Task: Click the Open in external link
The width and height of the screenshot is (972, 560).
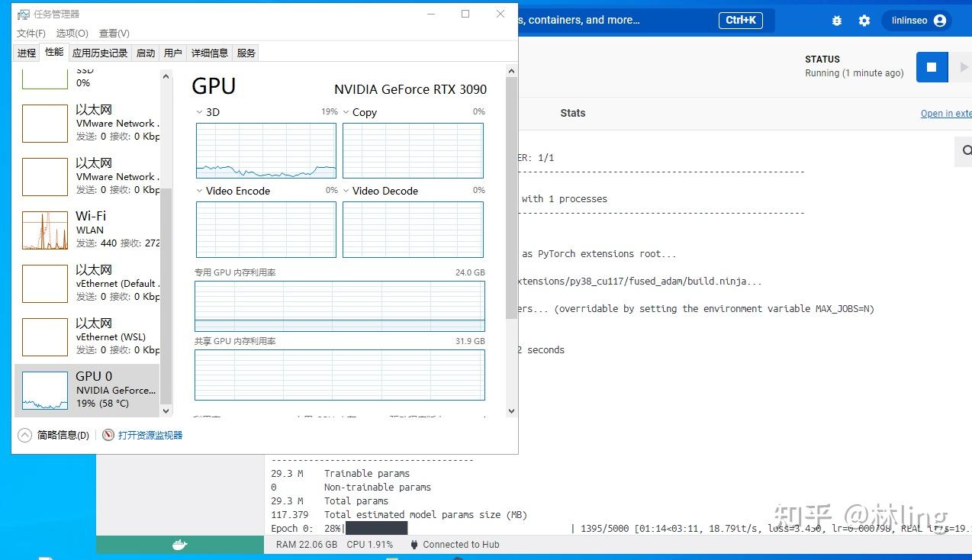Action: [946, 114]
